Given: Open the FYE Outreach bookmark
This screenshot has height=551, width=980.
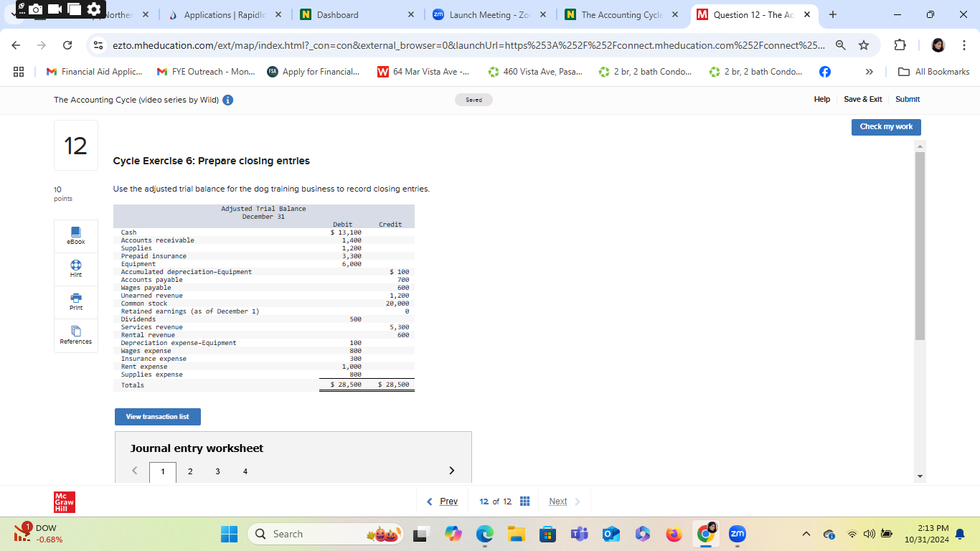Looking at the screenshot, I should point(206,72).
